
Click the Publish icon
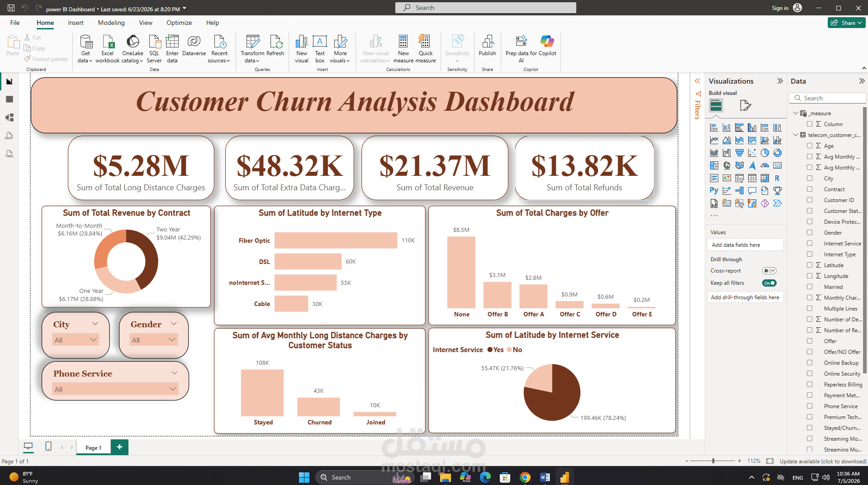click(487, 45)
